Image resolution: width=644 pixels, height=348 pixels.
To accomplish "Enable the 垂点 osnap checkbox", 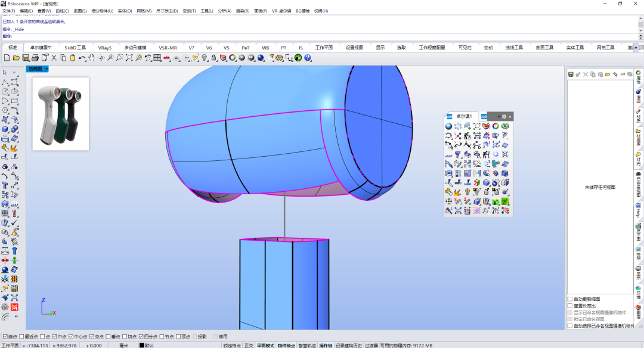I will pos(109,337).
